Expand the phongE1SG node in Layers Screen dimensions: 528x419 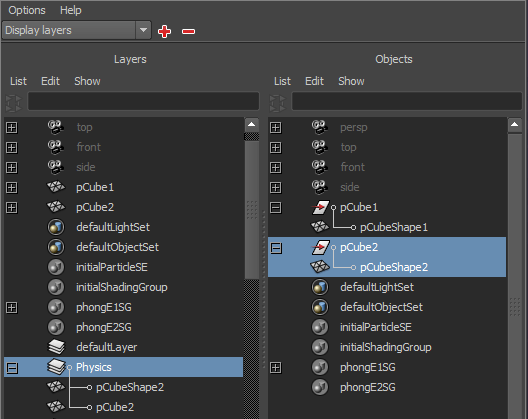click(12, 308)
